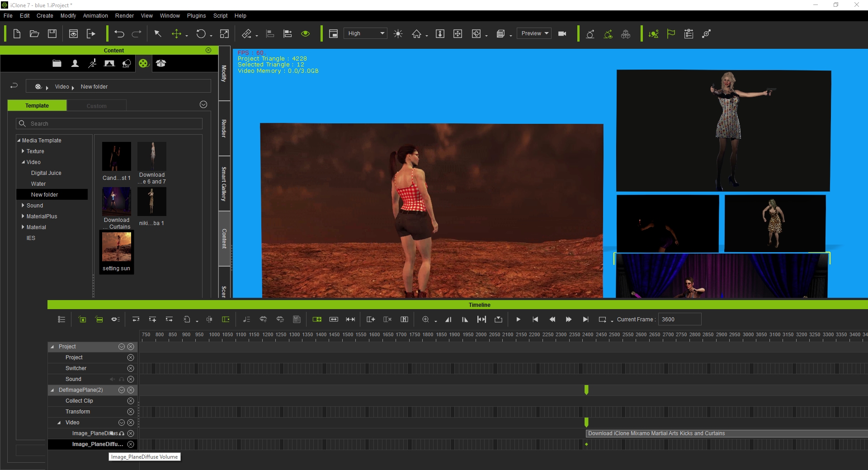This screenshot has height=470, width=868.
Task: Open the Plugins menu
Action: (196, 15)
